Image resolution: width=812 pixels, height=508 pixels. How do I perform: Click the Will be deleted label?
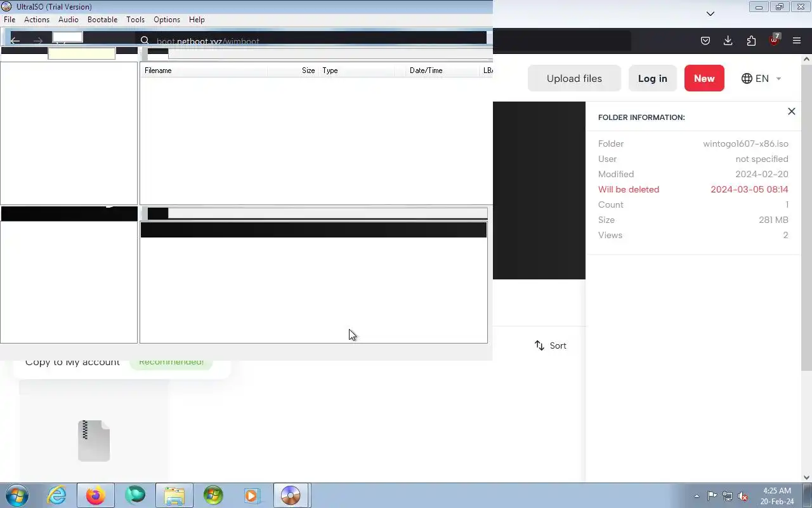point(629,189)
